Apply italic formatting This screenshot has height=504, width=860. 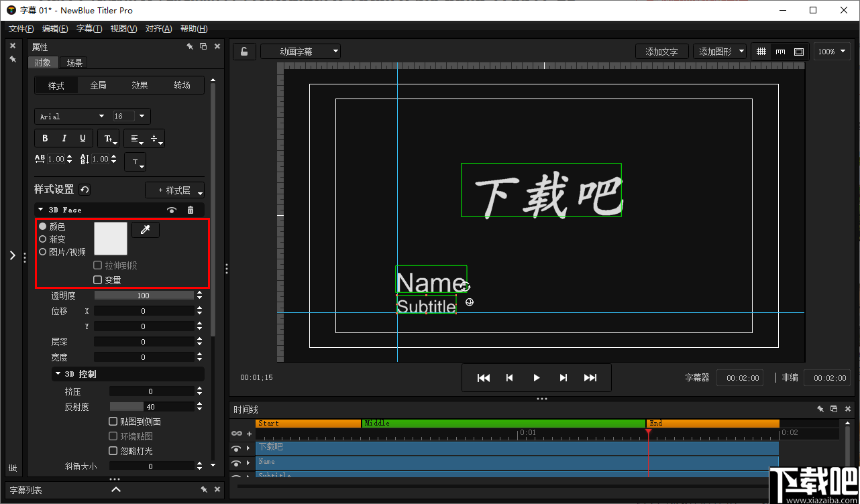click(64, 138)
